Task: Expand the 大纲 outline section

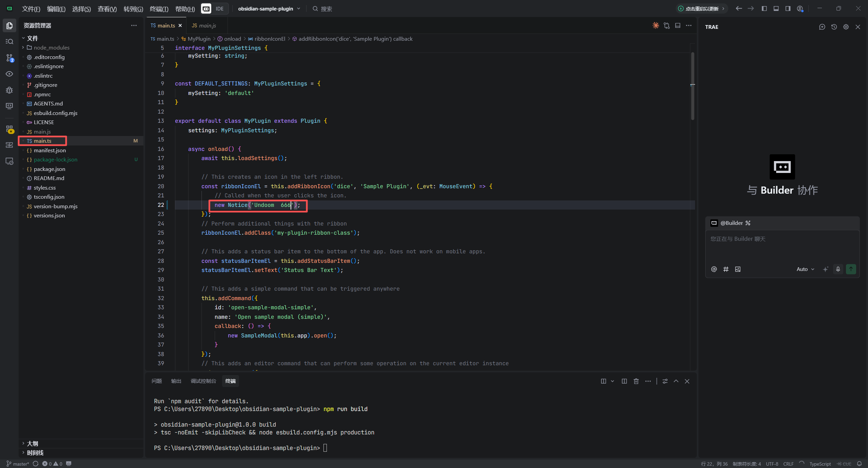Action: [33, 443]
